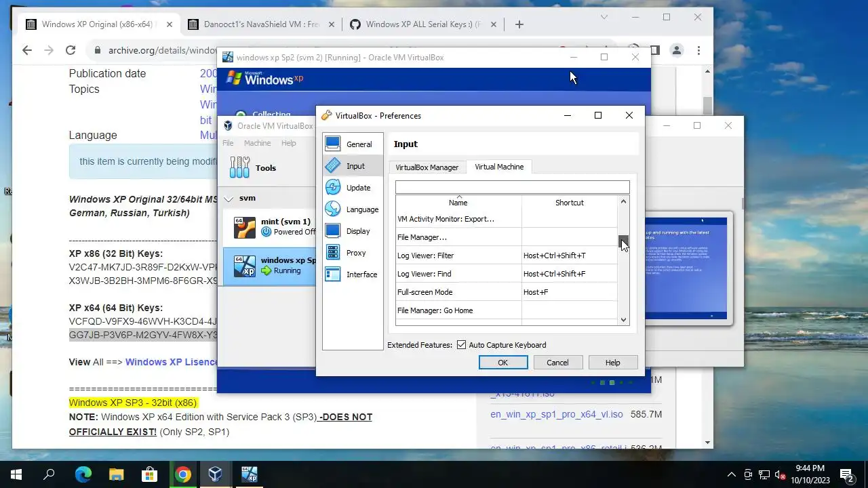Open en_win_xp_sp1_pro_x64_vl.iso link
The height and width of the screenshot is (488, 868).
557,414
